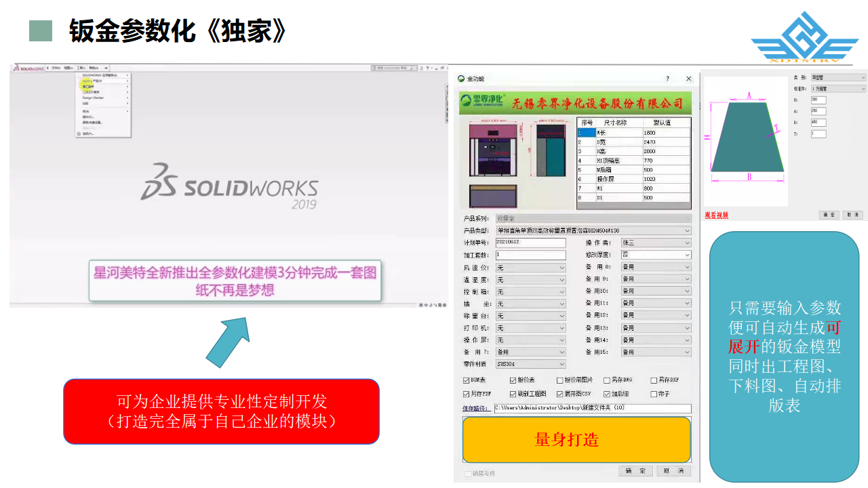The width and height of the screenshot is (868, 488).
Task: Open the 工具 menu in SolidWorks
Action: click(x=81, y=68)
